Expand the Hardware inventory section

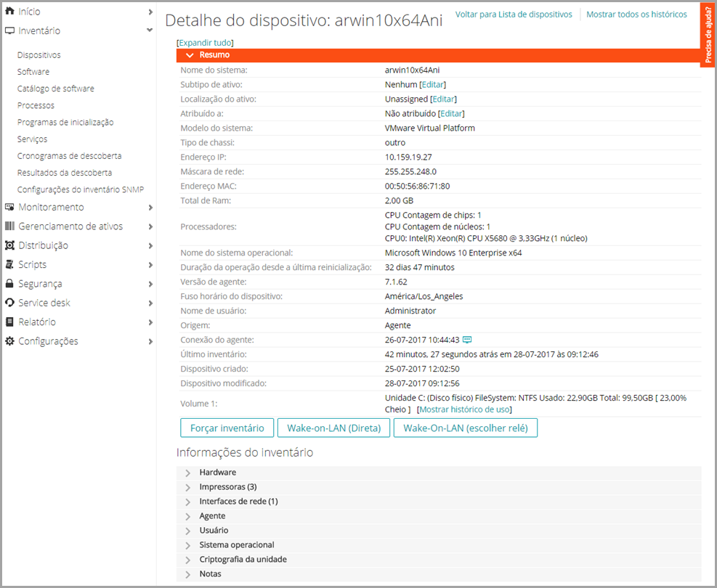[188, 473]
